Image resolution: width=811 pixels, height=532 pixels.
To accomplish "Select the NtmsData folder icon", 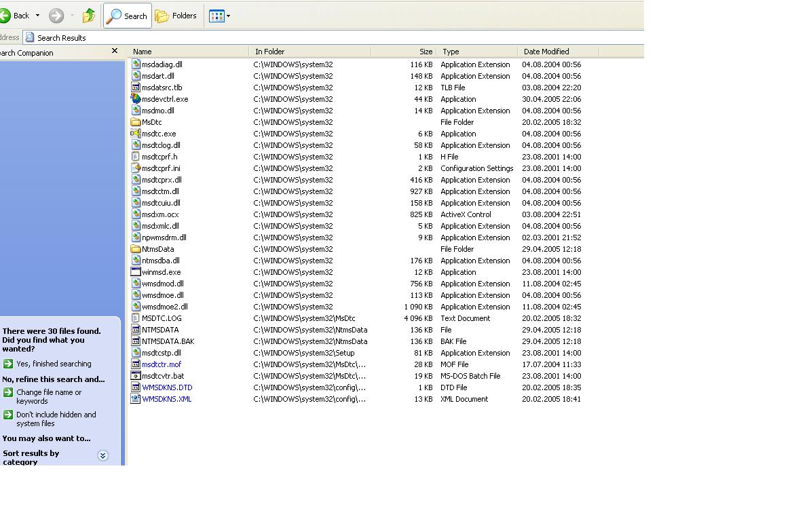I will (x=136, y=249).
